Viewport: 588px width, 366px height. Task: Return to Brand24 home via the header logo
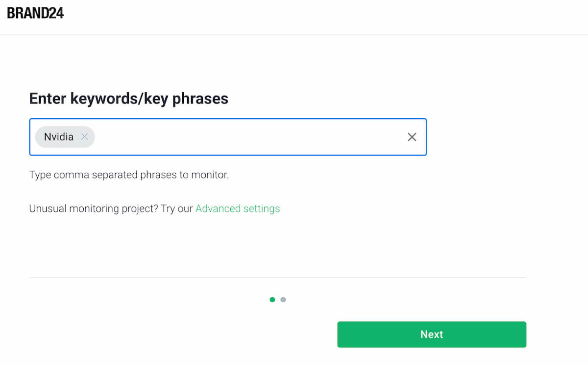click(35, 13)
